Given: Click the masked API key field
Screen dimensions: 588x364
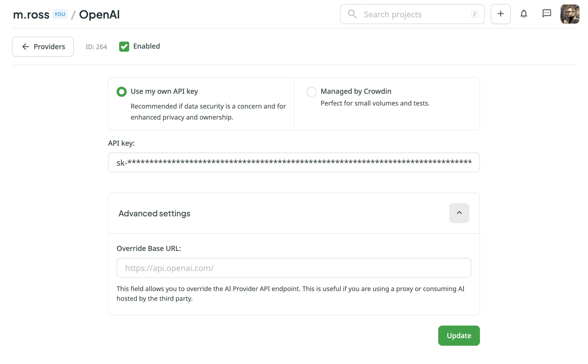Looking at the screenshot, I should click(293, 162).
